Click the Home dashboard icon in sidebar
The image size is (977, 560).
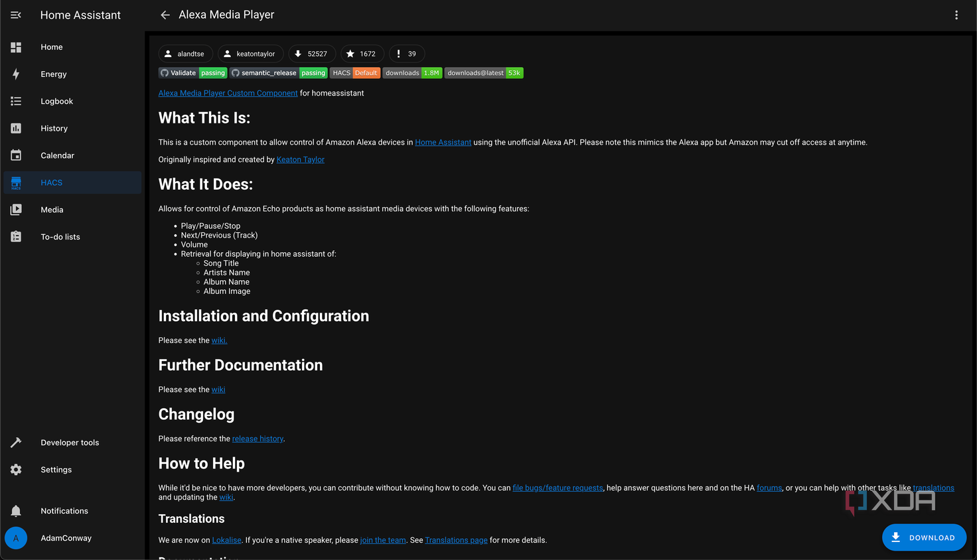[x=16, y=47]
